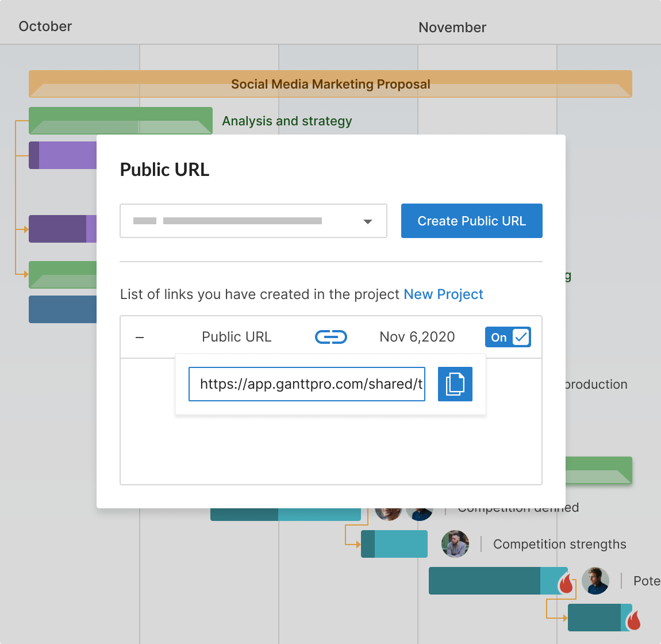Collapse the Public URL row with the minus control
The image size is (661, 644).
click(x=139, y=337)
